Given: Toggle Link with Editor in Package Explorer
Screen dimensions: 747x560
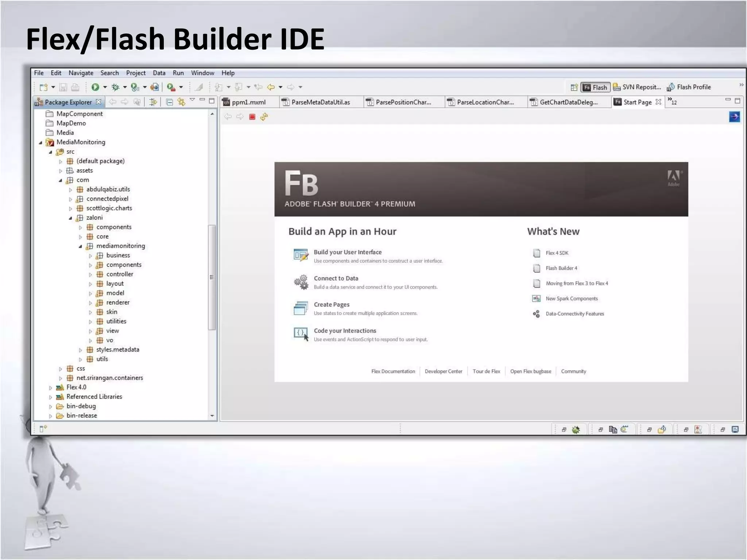Looking at the screenshot, I should (x=181, y=102).
